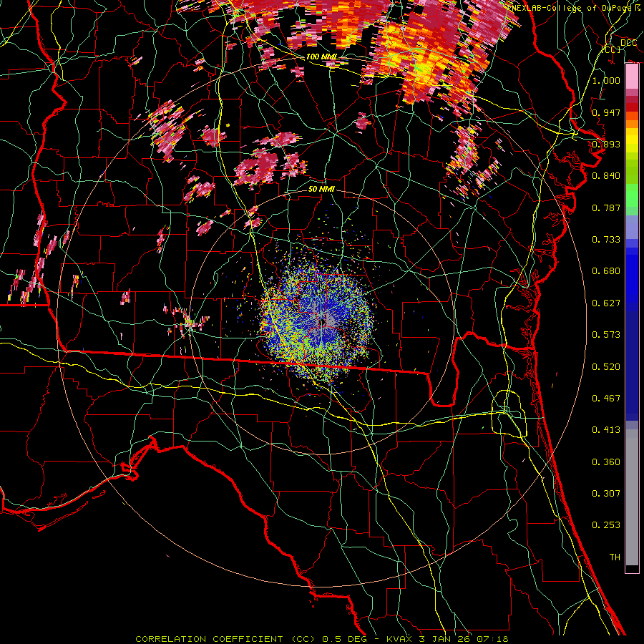644x644 pixels.
Task: Click the [CC] legend heading
Action: [611, 49]
